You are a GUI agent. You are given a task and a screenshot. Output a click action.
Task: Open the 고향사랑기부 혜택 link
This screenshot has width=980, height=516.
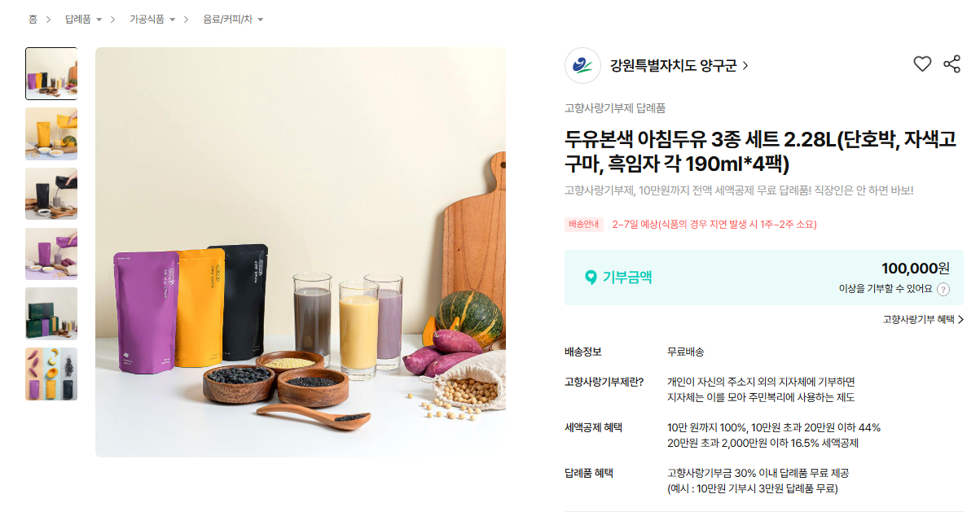pos(923,320)
